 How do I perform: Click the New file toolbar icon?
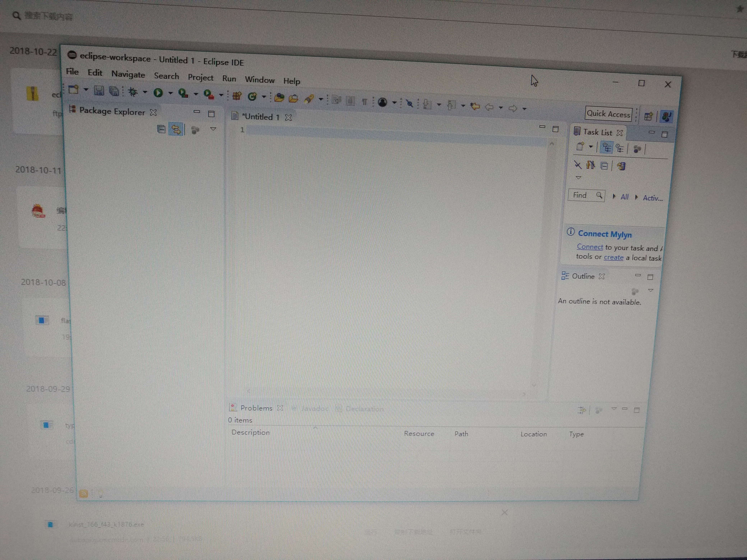73,89
